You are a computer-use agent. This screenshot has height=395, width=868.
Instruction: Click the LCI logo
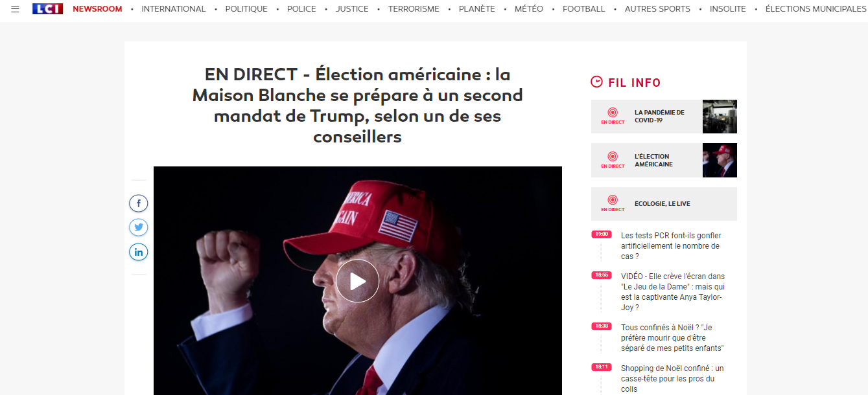(x=48, y=9)
